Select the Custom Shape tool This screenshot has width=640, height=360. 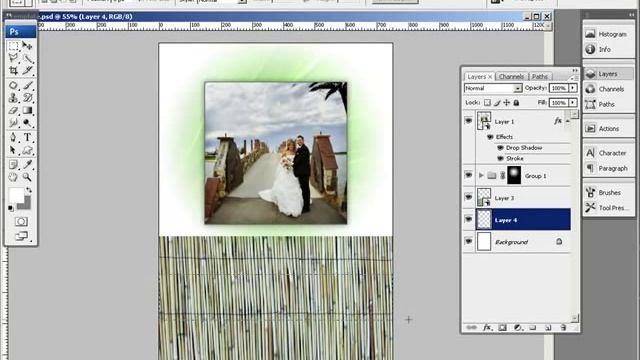point(27,150)
